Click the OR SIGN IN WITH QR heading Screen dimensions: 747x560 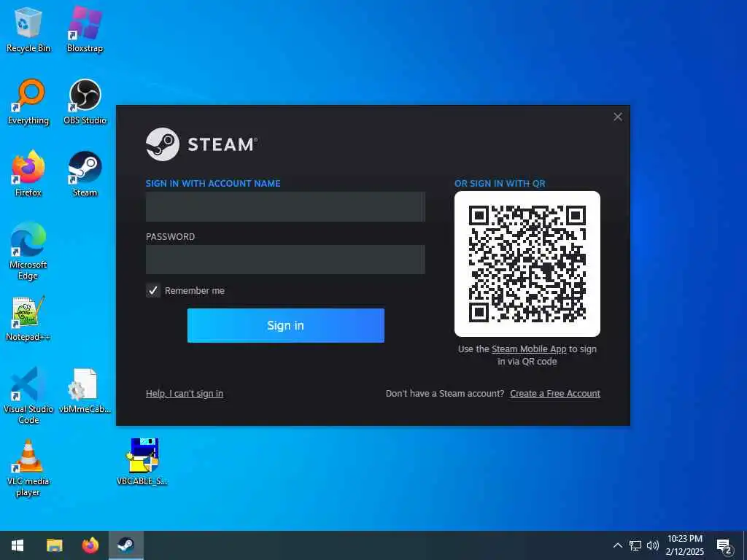[x=500, y=183]
